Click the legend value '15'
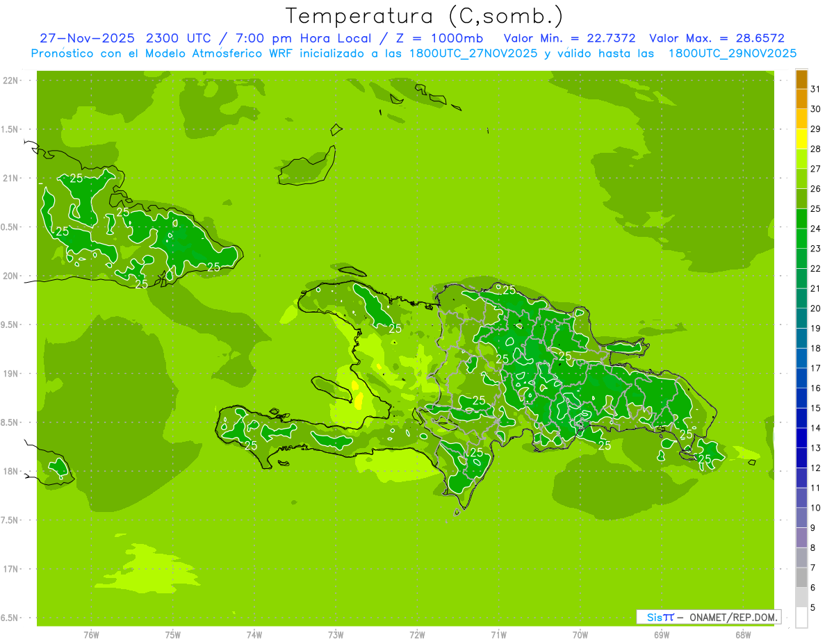This screenshot has width=834, height=644. click(816, 408)
